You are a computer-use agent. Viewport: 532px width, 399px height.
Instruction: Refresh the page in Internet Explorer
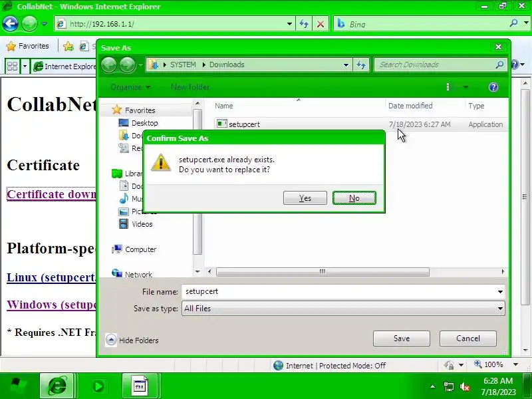[x=304, y=24]
